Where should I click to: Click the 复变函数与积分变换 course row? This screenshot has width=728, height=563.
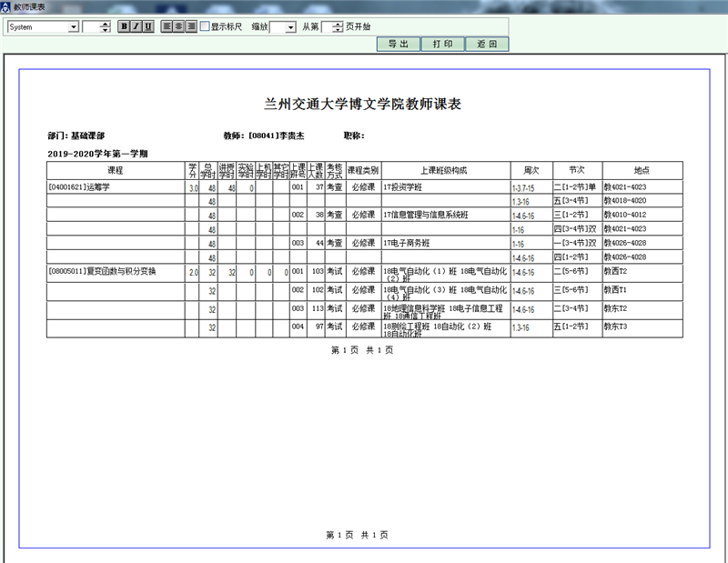[x=116, y=271]
